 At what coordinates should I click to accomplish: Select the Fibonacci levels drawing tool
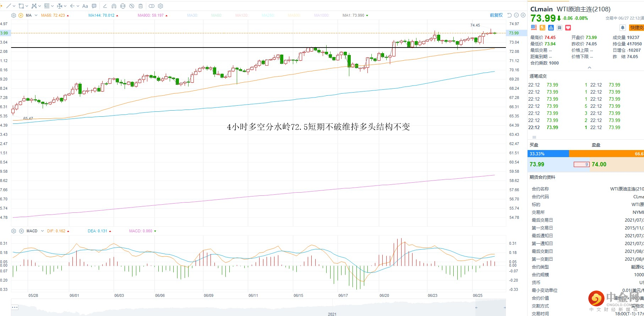tap(47, 6)
